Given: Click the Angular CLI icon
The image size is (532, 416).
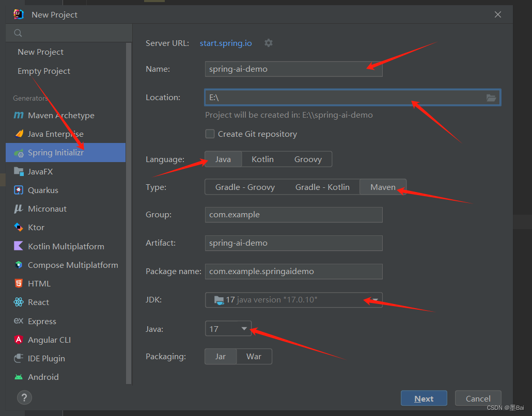Looking at the screenshot, I should click(x=19, y=340).
